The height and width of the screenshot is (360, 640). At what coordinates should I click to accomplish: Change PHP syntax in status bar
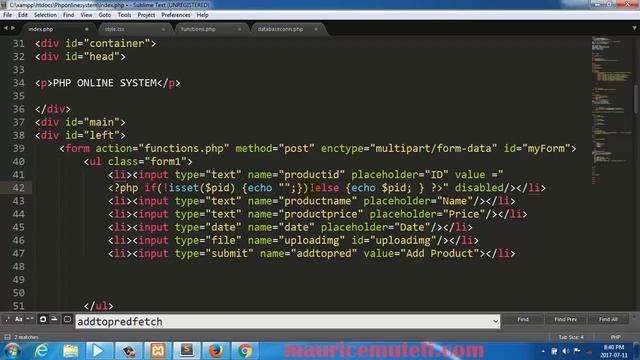click(616, 337)
